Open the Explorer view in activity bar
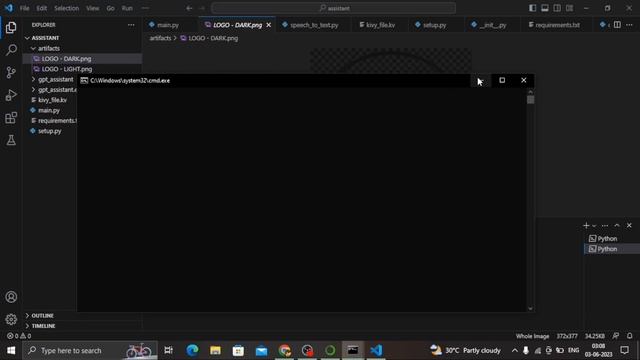 (11, 28)
